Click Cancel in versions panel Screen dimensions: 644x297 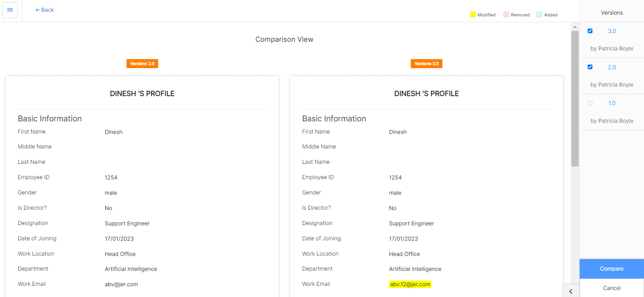coord(611,288)
